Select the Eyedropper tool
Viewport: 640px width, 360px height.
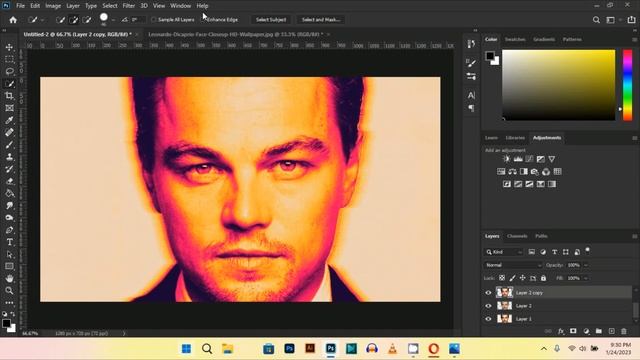tap(9, 120)
